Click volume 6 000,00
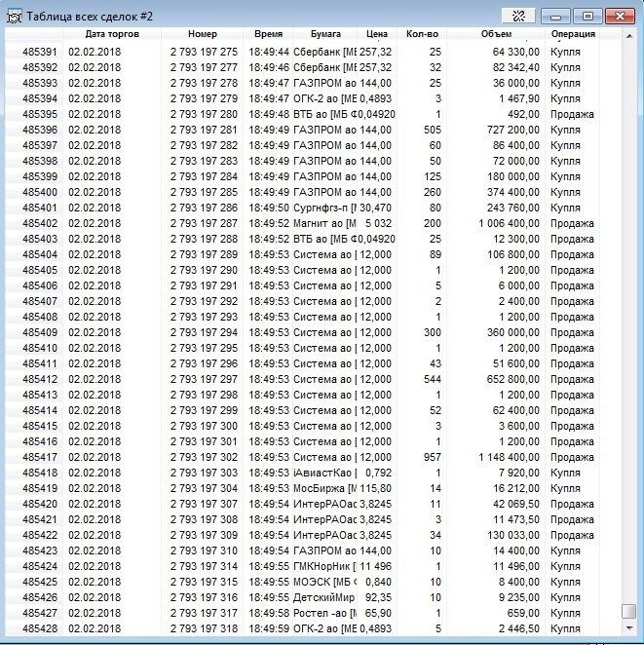The height and width of the screenshot is (645, 644). [519, 286]
